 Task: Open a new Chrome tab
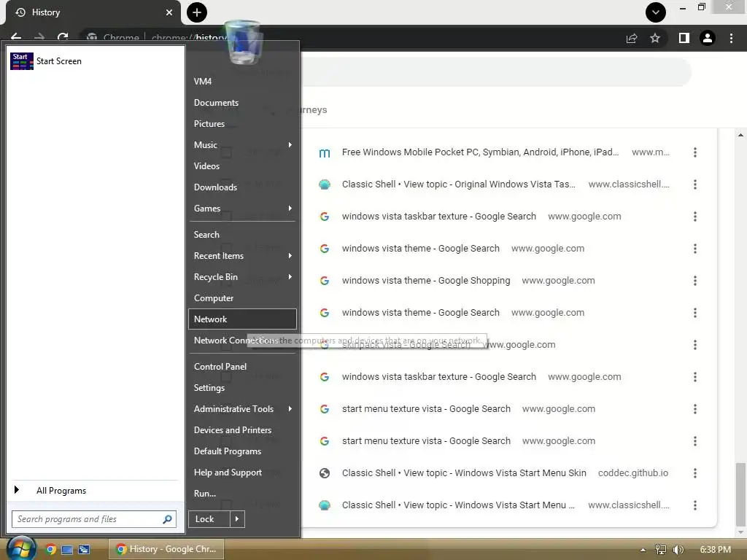[x=197, y=12]
